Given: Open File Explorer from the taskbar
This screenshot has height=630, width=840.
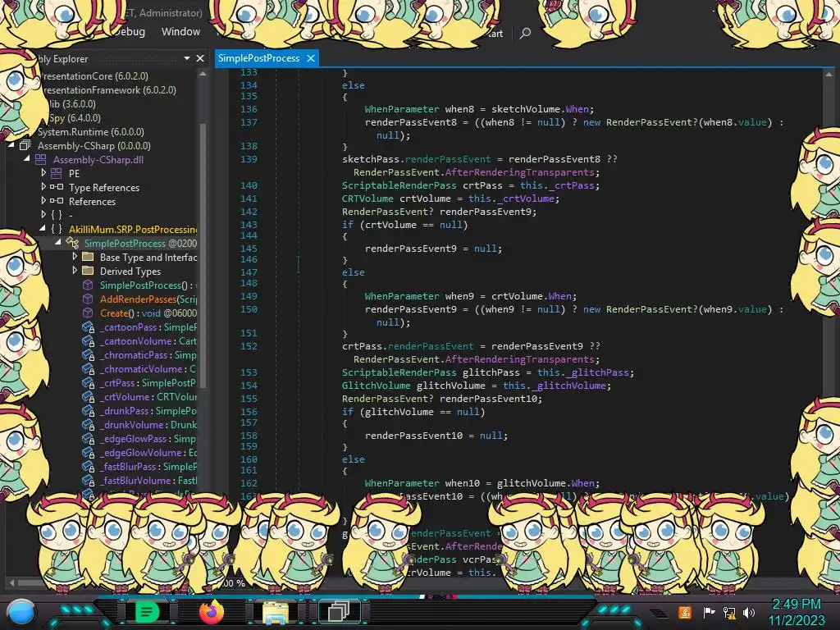Looking at the screenshot, I should coord(276,612).
